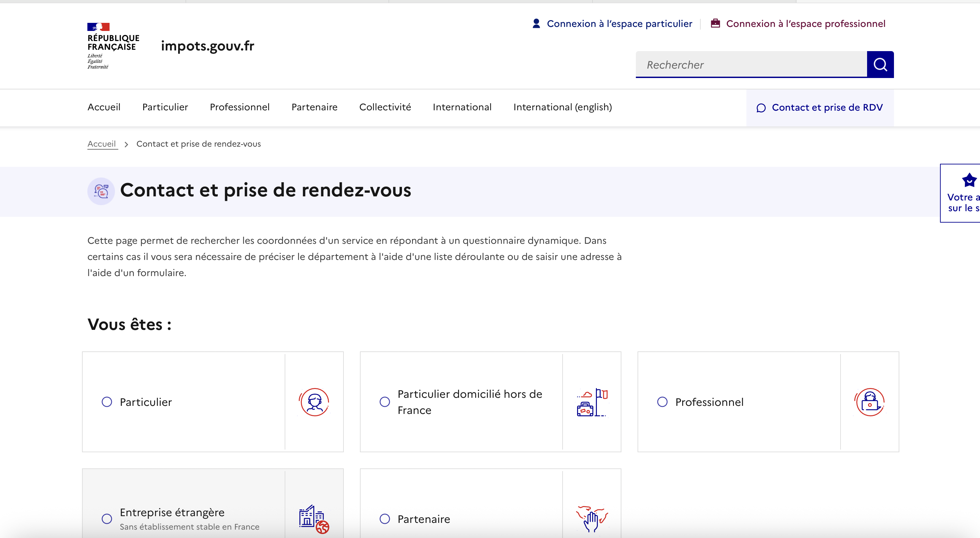Select Particulier domicilié hors de France radio
The width and height of the screenshot is (980, 538).
(x=384, y=402)
